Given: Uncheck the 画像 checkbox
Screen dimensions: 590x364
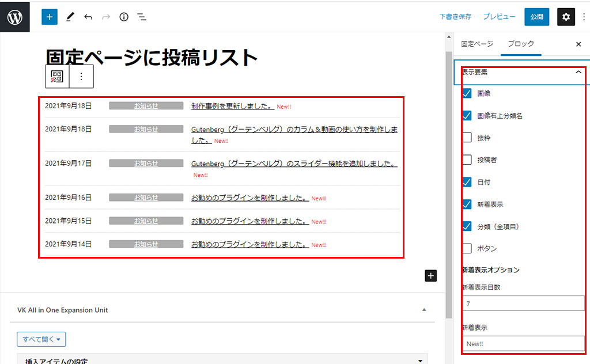Looking at the screenshot, I should coord(467,93).
